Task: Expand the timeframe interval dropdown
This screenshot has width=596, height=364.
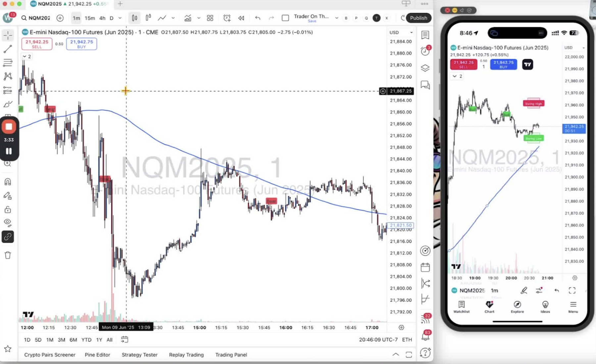Action: click(x=120, y=18)
